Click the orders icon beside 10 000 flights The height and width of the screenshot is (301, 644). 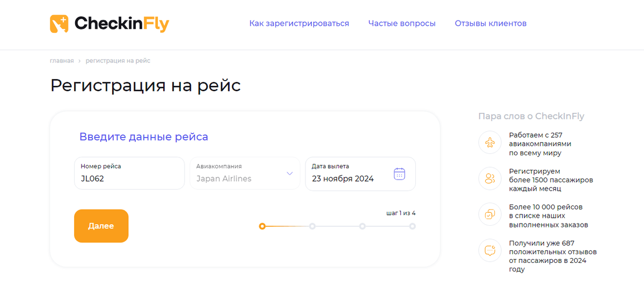(489, 214)
